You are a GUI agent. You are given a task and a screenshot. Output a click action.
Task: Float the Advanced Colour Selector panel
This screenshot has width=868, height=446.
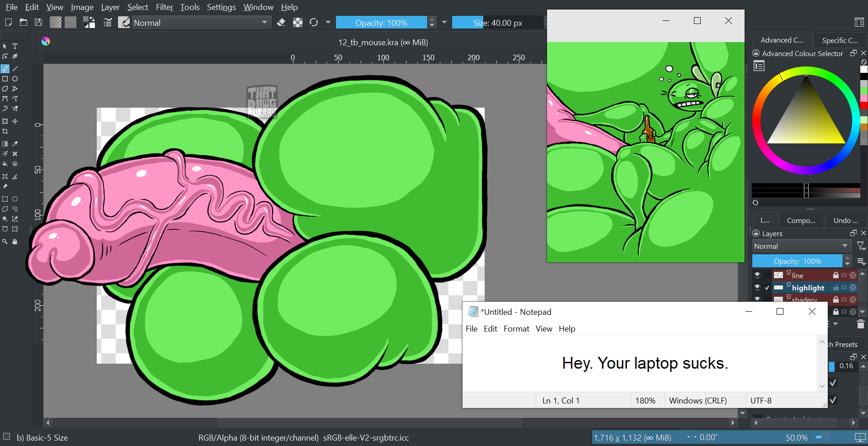[x=854, y=53]
